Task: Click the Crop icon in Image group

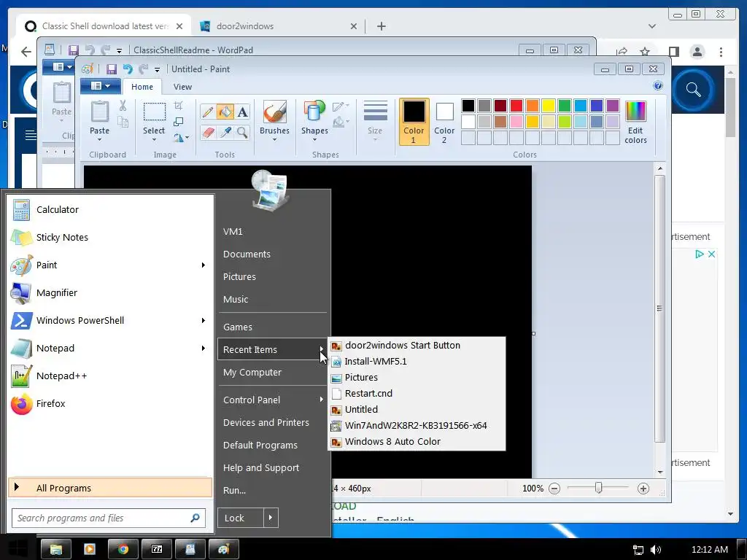Action: (179, 105)
